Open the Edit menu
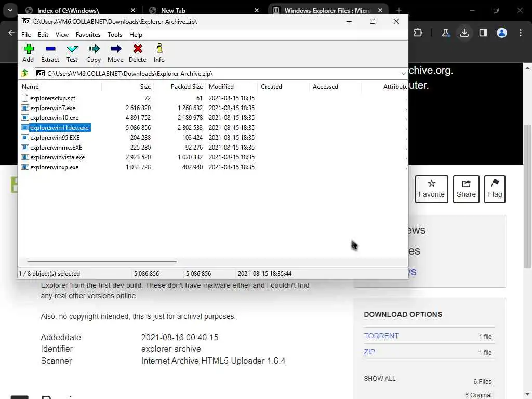 [43, 35]
